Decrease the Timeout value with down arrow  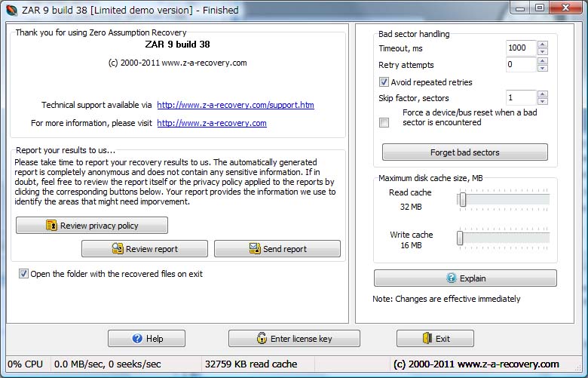click(542, 52)
